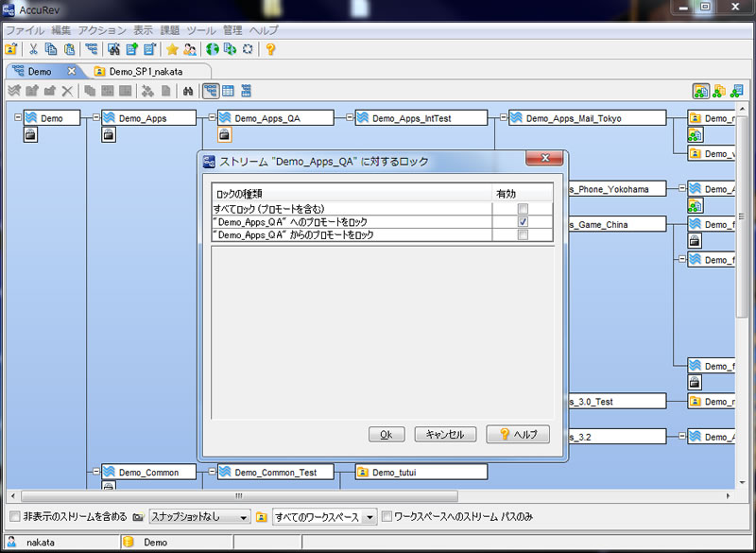Click the green globe icon
This screenshot has height=553, width=756.
(212, 49)
